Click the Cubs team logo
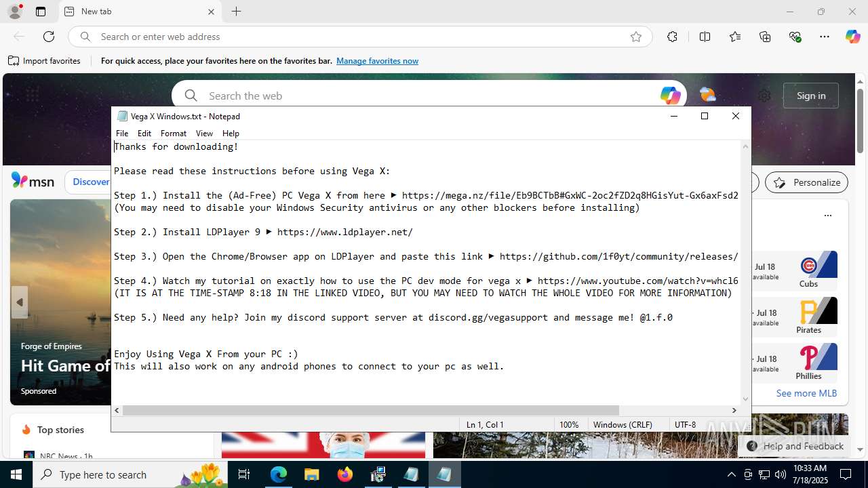 (x=808, y=266)
